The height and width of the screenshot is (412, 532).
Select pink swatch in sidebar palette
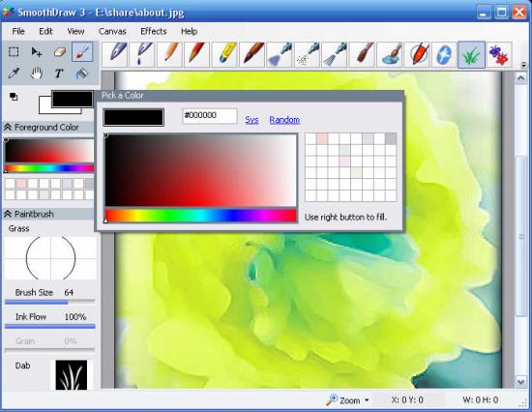(21, 184)
